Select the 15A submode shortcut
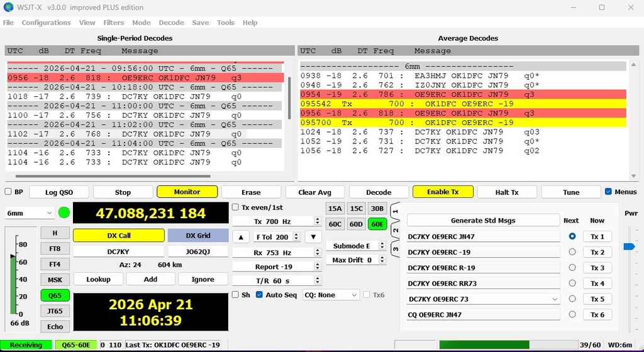Viewport: 644px width, 352px height. click(335, 209)
